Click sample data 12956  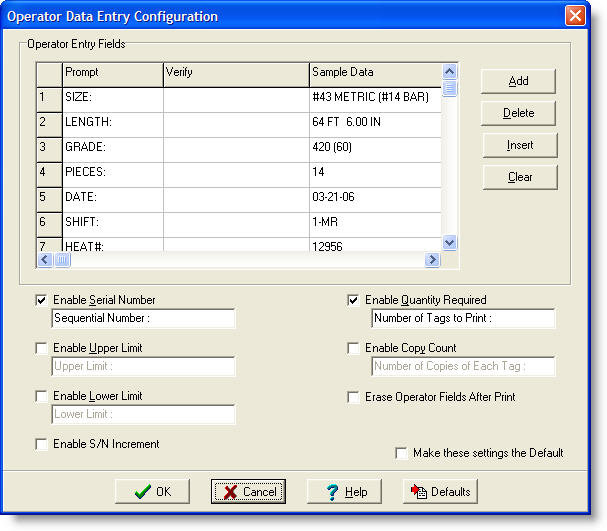tap(376, 245)
